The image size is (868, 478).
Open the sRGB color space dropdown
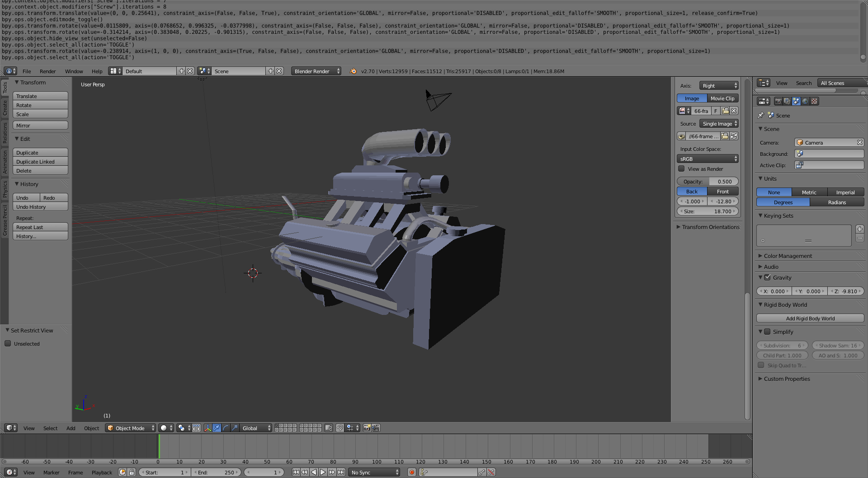pyautogui.click(x=708, y=159)
